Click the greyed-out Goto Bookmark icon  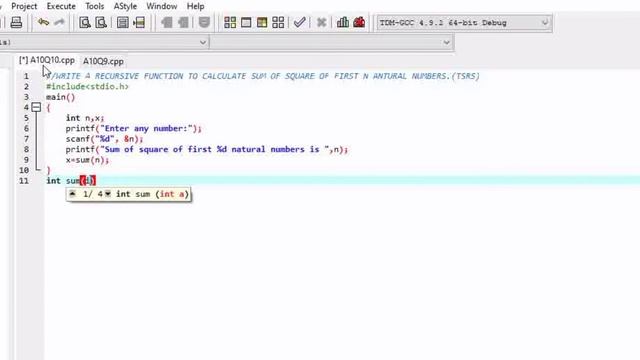pos(204,22)
